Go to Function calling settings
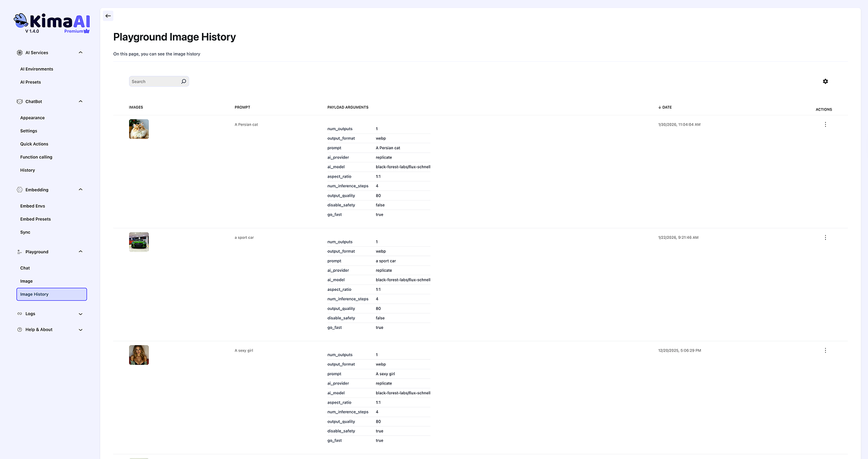This screenshot has height=459, width=868. (x=36, y=157)
